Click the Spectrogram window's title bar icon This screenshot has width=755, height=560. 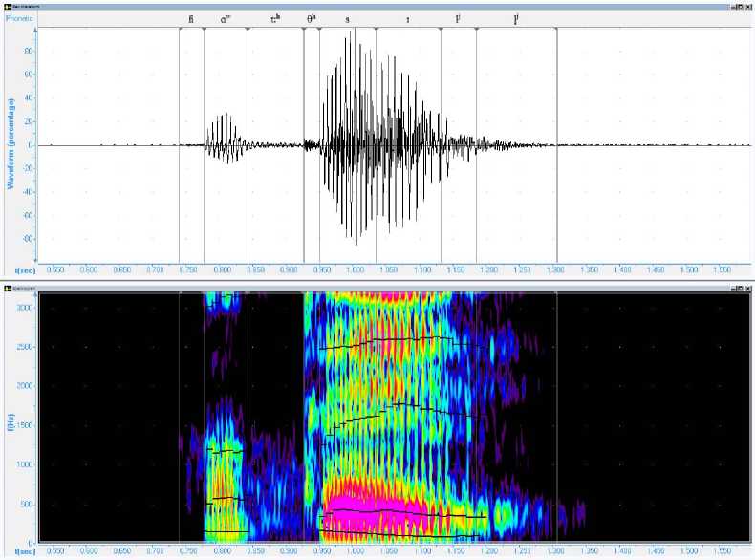click(7, 286)
